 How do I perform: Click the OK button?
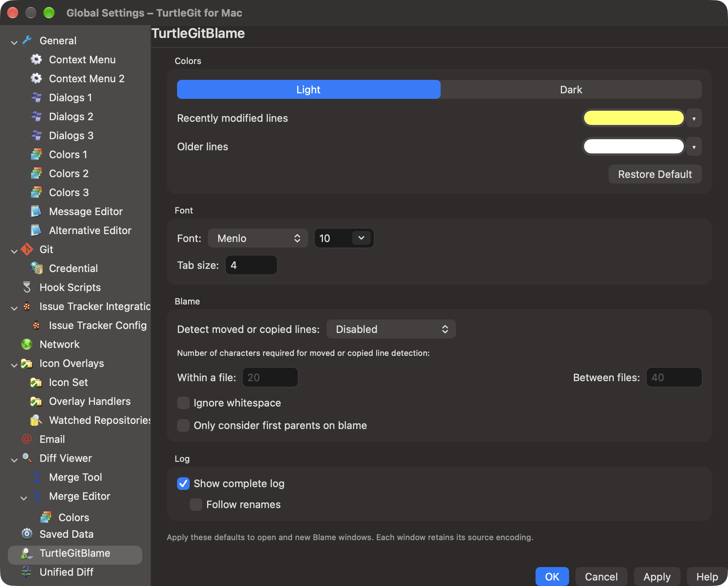(552, 577)
